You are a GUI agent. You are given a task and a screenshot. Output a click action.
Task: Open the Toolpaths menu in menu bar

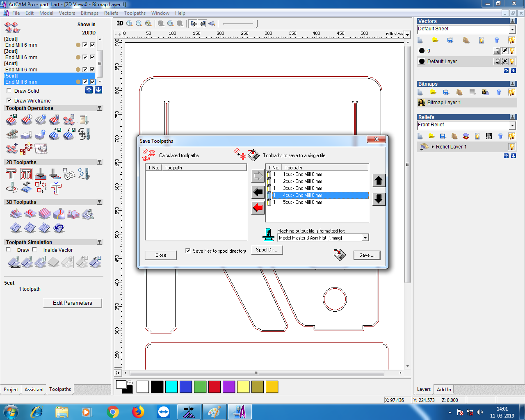pyautogui.click(x=135, y=13)
